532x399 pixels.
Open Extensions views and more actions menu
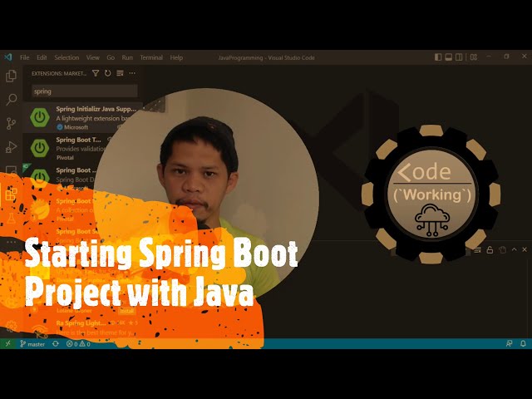(132, 73)
